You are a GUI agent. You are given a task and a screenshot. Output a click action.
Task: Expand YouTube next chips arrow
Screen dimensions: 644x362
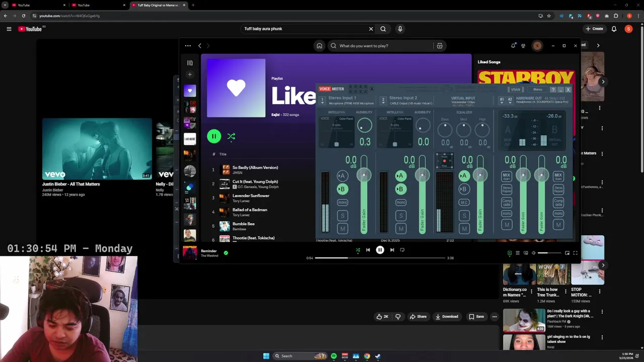(x=598, y=45)
